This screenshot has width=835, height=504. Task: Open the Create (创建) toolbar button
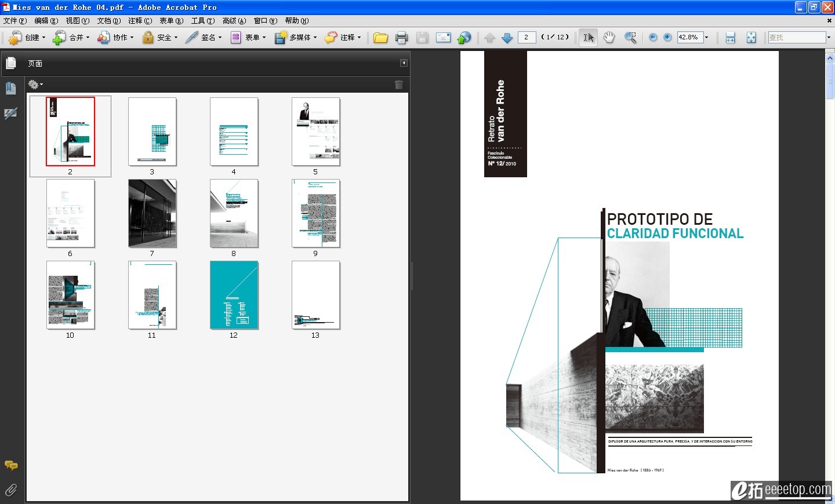click(27, 37)
